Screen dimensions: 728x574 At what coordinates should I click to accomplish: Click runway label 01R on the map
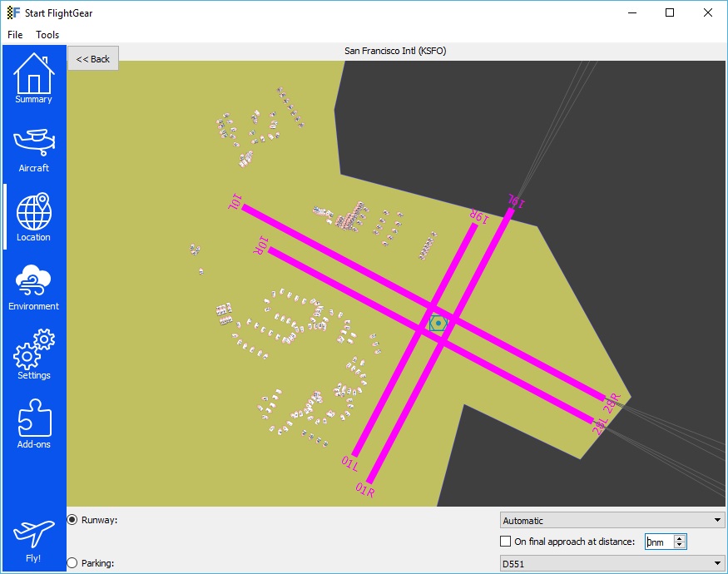365,490
